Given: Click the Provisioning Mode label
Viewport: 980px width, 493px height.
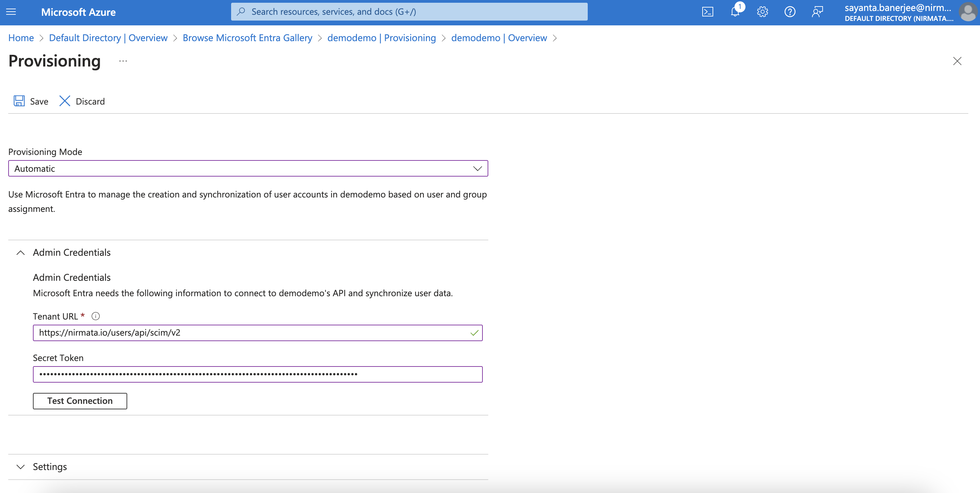Looking at the screenshot, I should [45, 152].
